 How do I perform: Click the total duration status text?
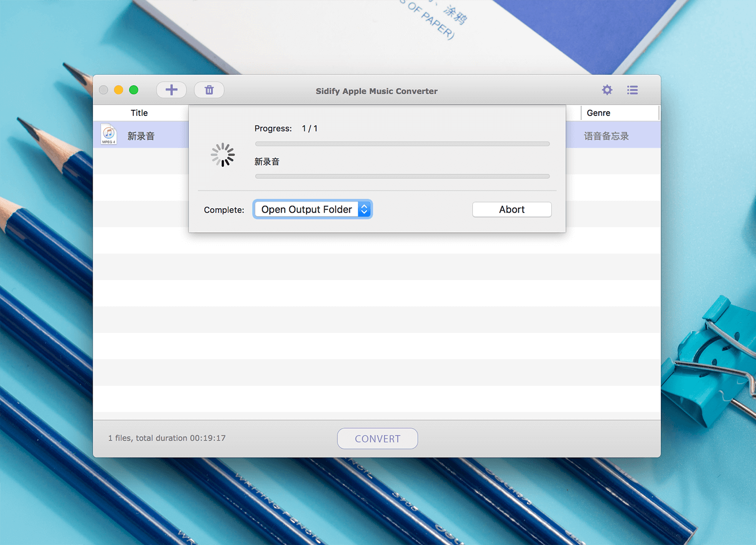pos(167,438)
